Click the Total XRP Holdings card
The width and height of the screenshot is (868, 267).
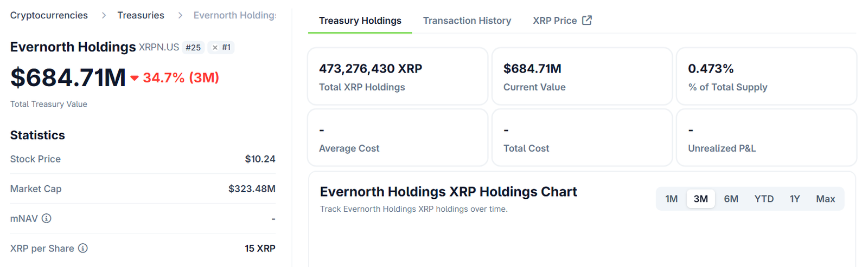click(x=397, y=76)
